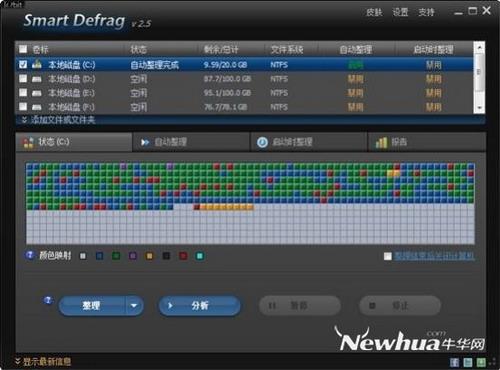Click the teal icon in the bottom-right status bar
Image resolution: width=500 pixels, height=370 pixels.
tap(468, 362)
